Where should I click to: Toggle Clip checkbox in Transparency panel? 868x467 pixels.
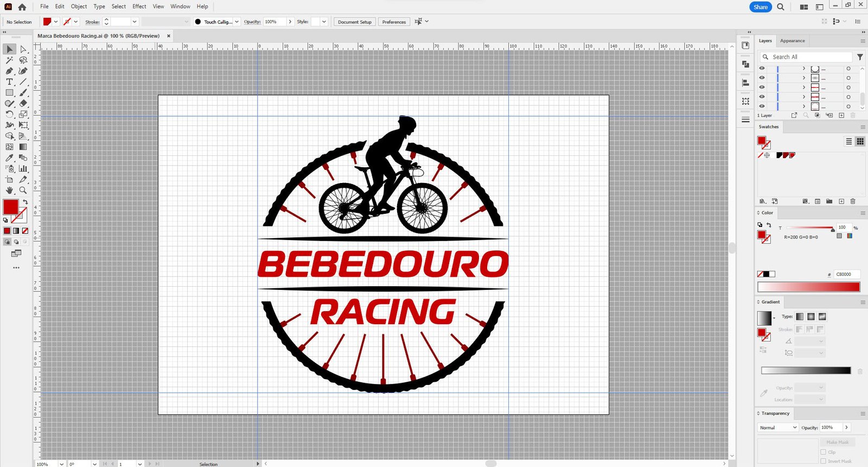823,452
